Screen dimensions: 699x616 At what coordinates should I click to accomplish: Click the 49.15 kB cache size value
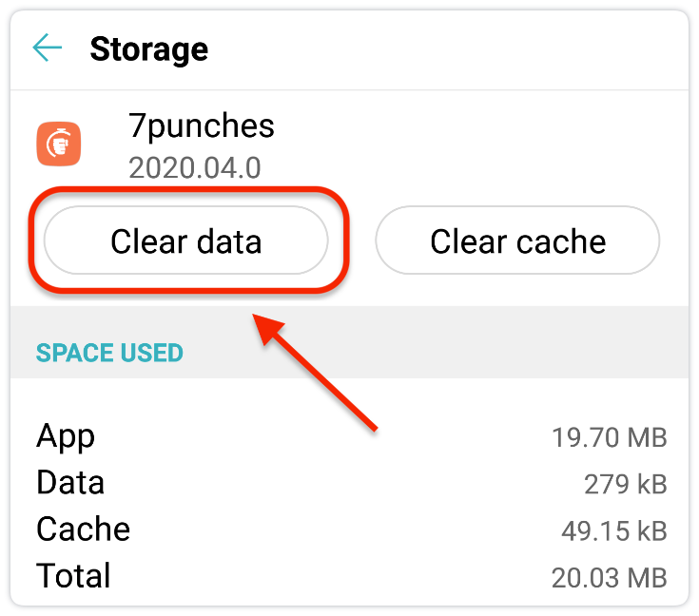(x=613, y=530)
